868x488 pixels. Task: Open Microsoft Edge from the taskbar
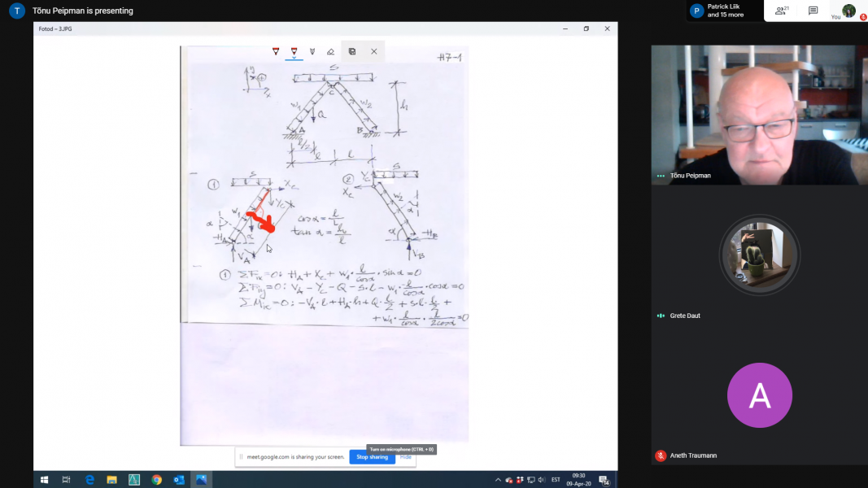90,480
